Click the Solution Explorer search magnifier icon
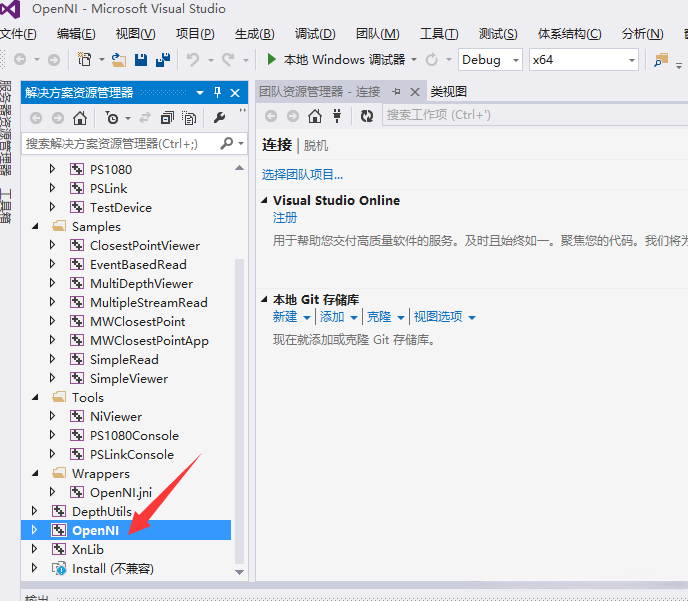688x601 pixels. 226,143
